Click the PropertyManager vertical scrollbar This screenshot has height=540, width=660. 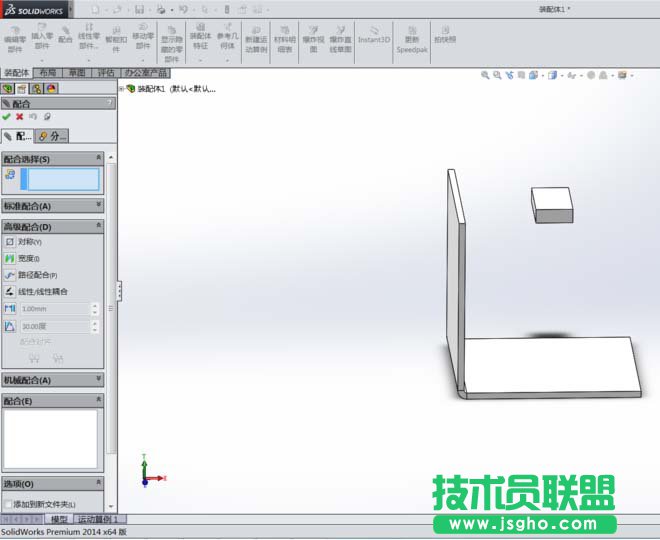[111, 307]
